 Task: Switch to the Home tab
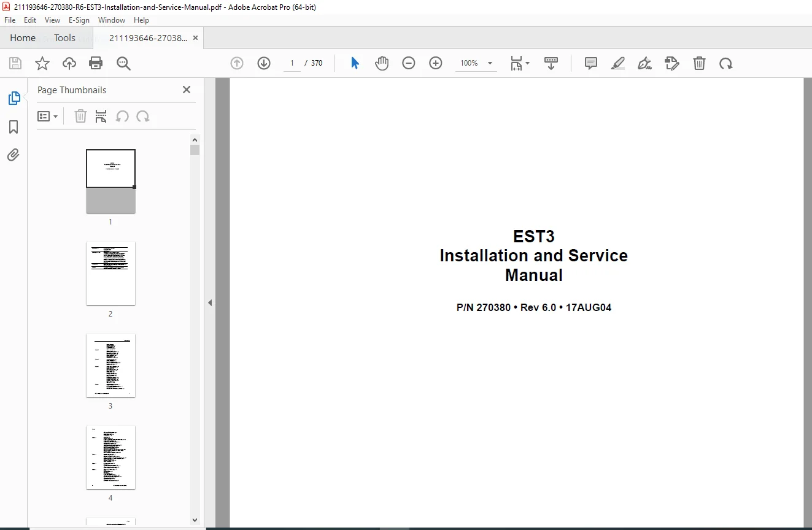pos(23,38)
